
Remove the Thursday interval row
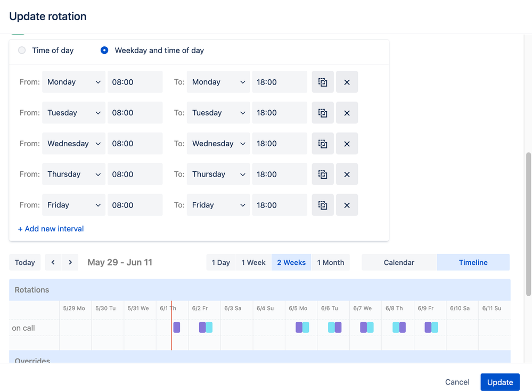[347, 174]
